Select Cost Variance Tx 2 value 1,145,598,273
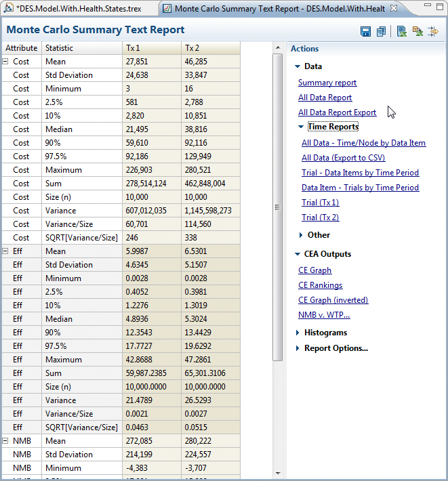448x481 pixels. coord(211,211)
